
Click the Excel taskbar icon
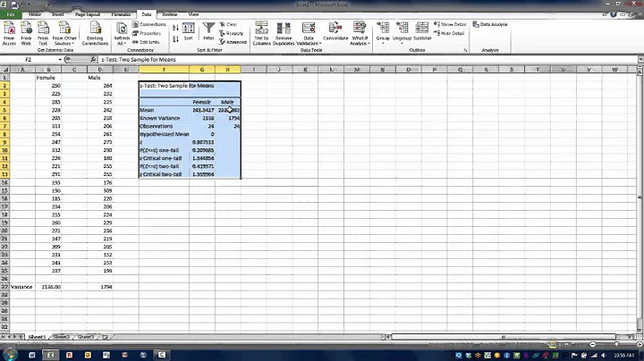pyautogui.click(x=50, y=355)
